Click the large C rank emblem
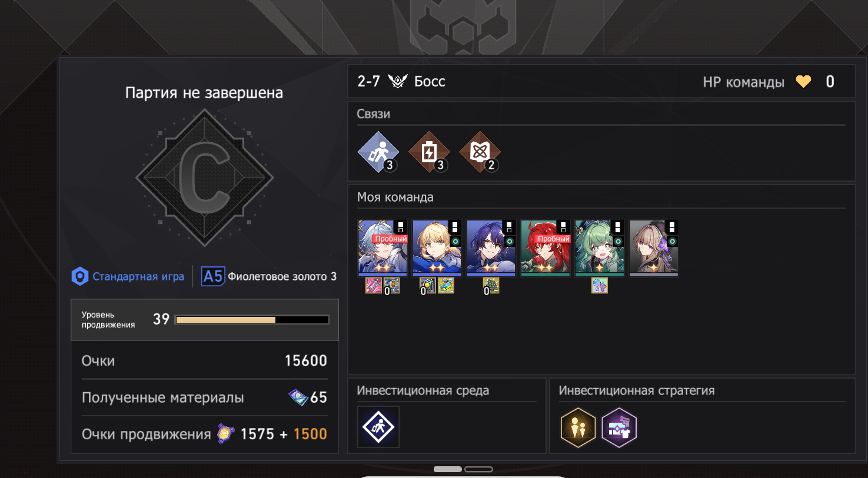The width and height of the screenshot is (868, 478). coord(204,178)
